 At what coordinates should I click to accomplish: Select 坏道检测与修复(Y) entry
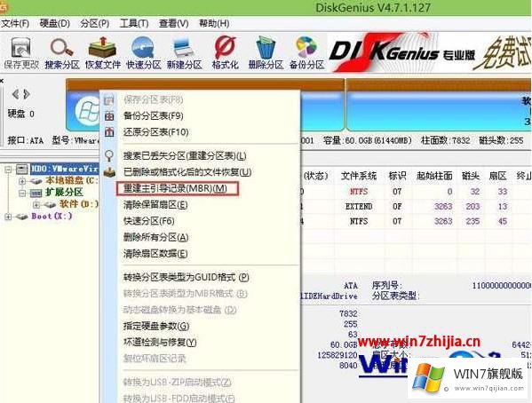[x=160, y=343]
